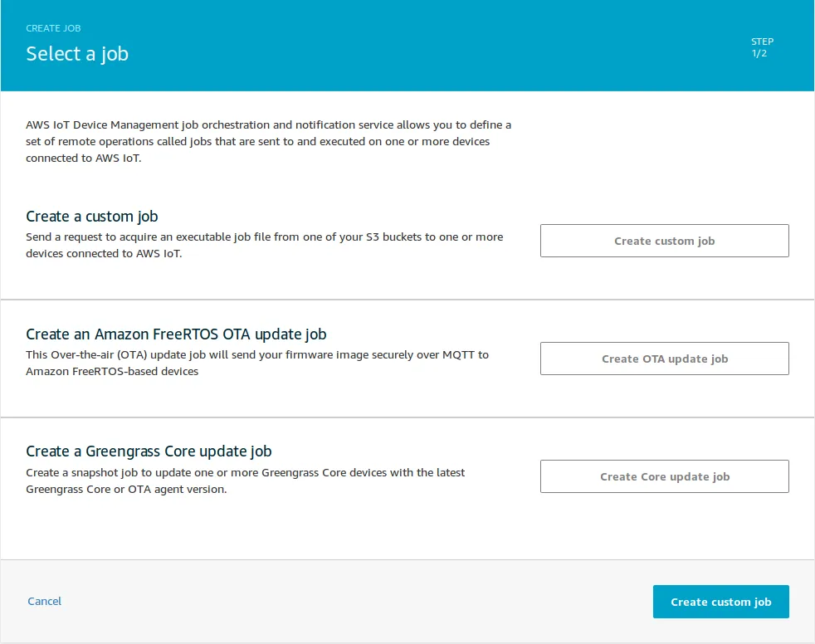Click the custom job S3 buckets description
The height and width of the screenshot is (644, 815).
[x=264, y=245]
